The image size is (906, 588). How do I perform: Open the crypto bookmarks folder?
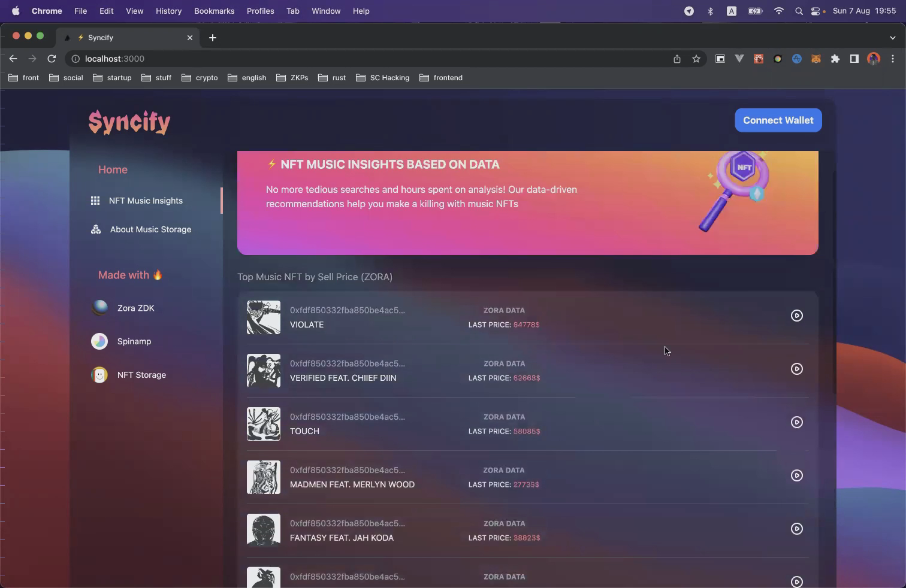pyautogui.click(x=200, y=78)
